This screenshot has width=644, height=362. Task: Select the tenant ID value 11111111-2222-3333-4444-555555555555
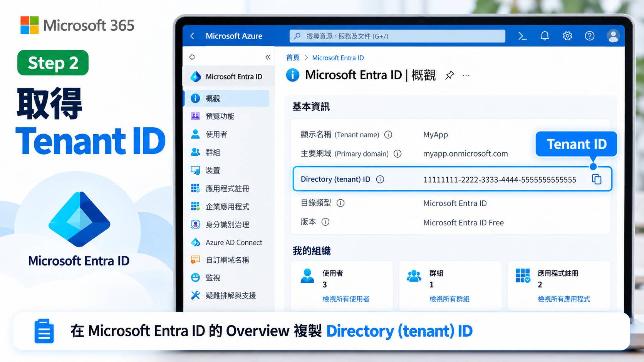click(500, 180)
